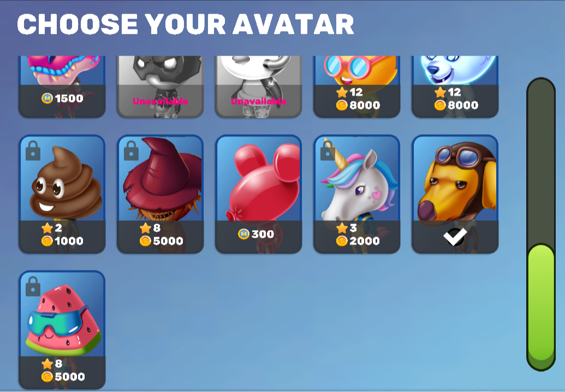Click the 1500 coin price on dinosaur

[x=62, y=98]
